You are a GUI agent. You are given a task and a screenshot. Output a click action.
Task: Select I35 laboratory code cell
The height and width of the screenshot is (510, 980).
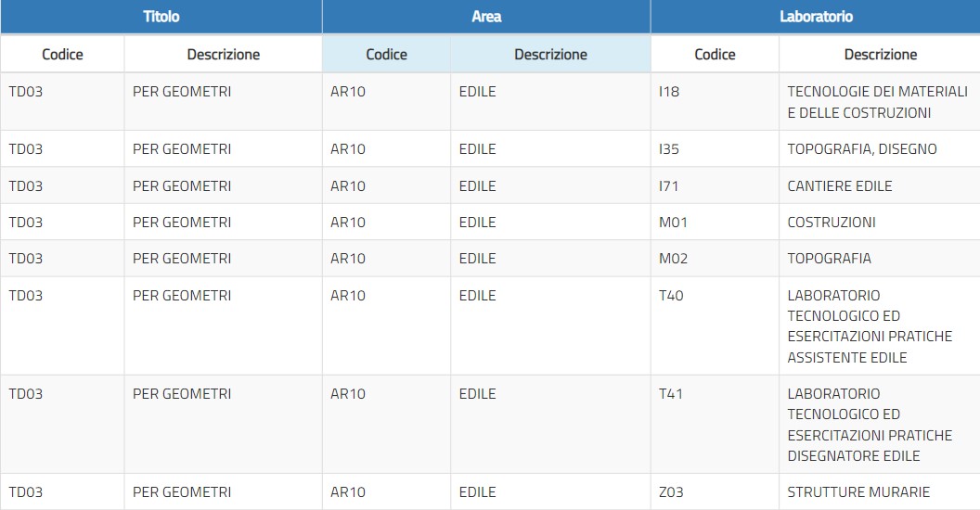click(x=715, y=148)
